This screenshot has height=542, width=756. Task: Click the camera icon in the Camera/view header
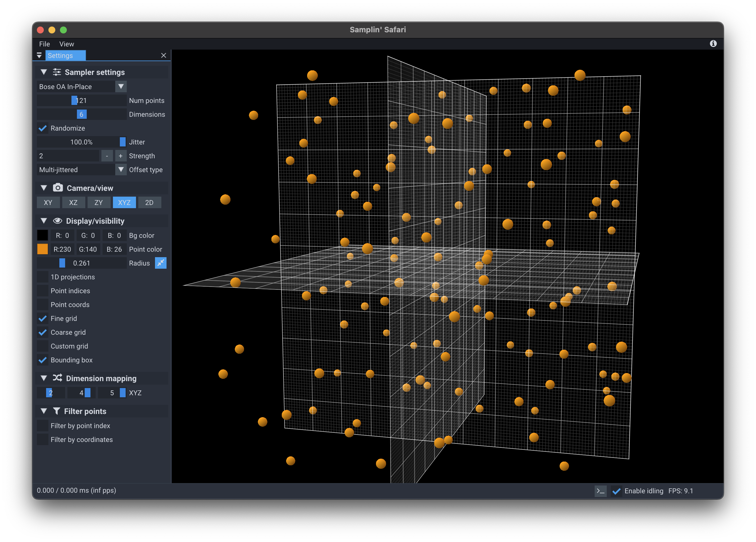(58, 188)
